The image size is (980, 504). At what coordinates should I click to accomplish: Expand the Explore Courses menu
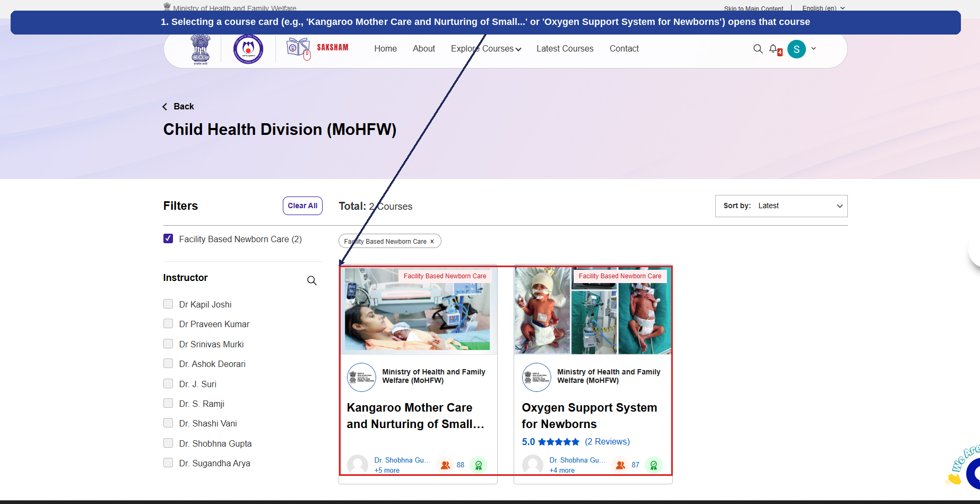pos(486,49)
